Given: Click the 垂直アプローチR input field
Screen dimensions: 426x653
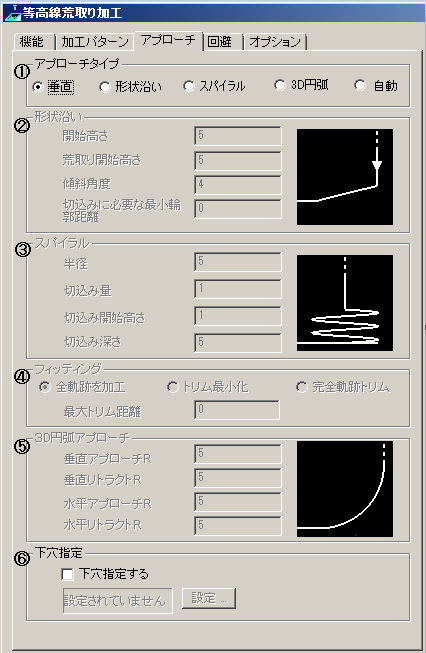Looking at the screenshot, I should tap(238, 454).
